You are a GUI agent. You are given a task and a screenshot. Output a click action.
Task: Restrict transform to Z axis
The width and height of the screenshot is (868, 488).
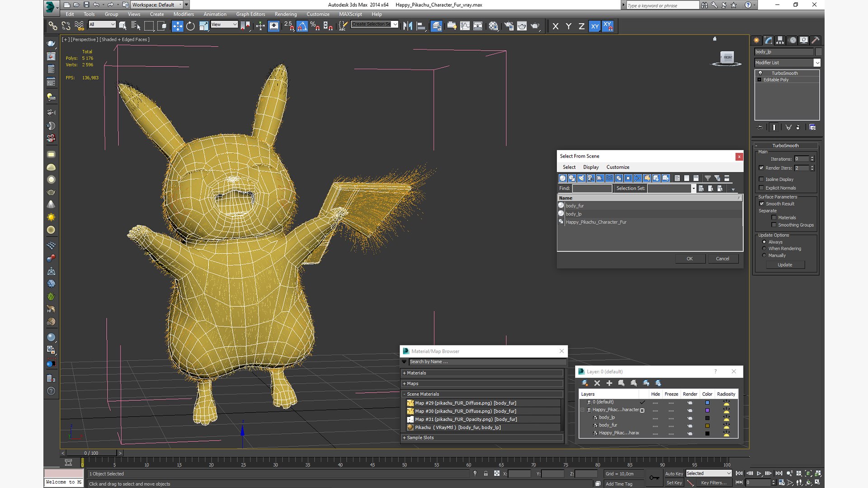(581, 26)
